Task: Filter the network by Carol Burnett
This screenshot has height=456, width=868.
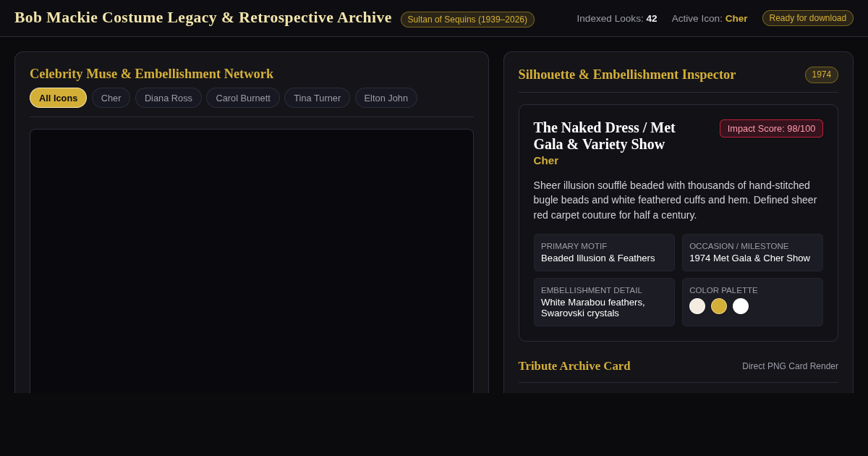Action: click(243, 98)
